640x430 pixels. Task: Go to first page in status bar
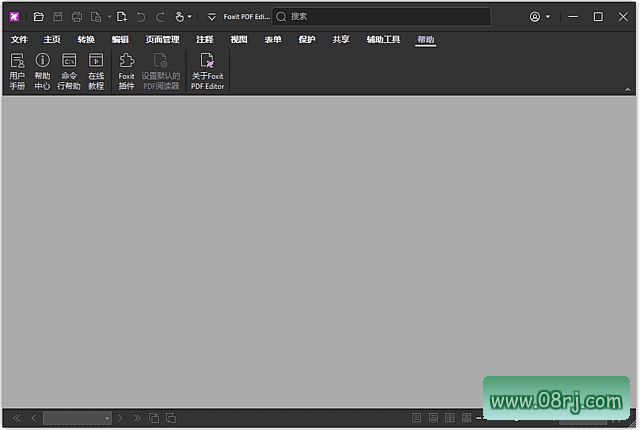tap(17, 418)
